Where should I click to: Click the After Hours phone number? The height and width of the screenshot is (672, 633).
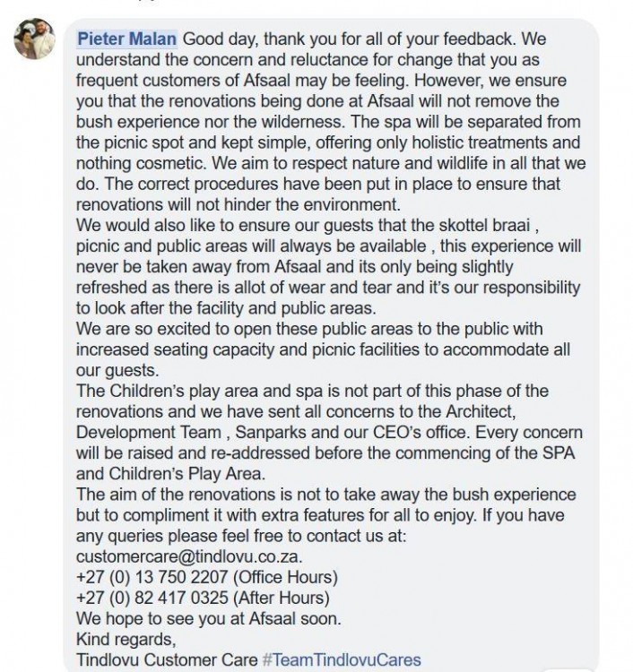click(152, 598)
